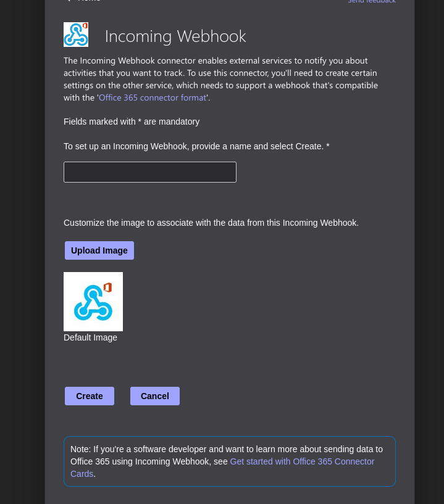
Task: Open the Send feedback link
Action: pyautogui.click(x=371, y=1)
